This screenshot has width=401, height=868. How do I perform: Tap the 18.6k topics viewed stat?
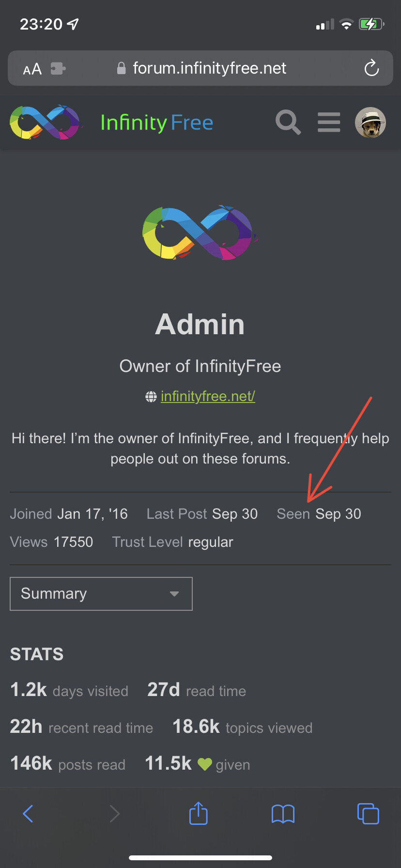coord(243,727)
